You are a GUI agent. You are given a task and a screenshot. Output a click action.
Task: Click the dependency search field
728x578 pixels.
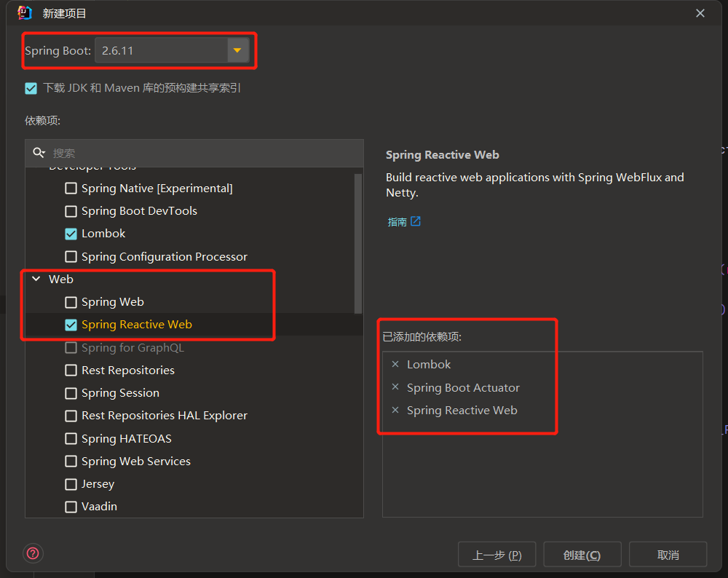194,153
